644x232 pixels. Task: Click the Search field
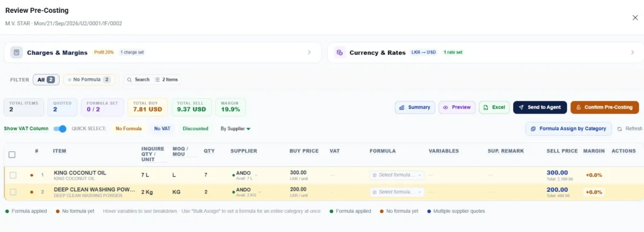tap(138, 79)
